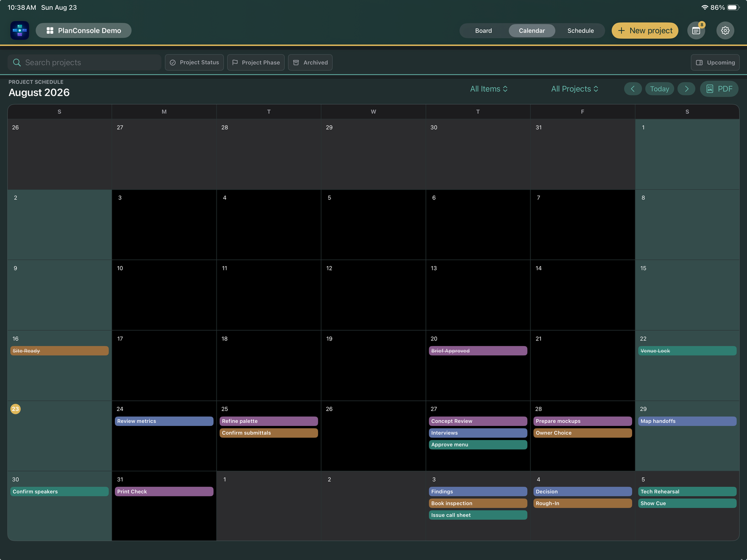Open the Approve menu event

click(x=478, y=445)
